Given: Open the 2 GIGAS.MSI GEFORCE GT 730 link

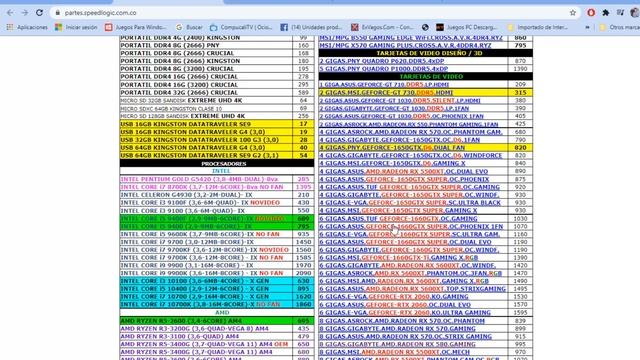Looking at the screenshot, I should coord(386,93).
